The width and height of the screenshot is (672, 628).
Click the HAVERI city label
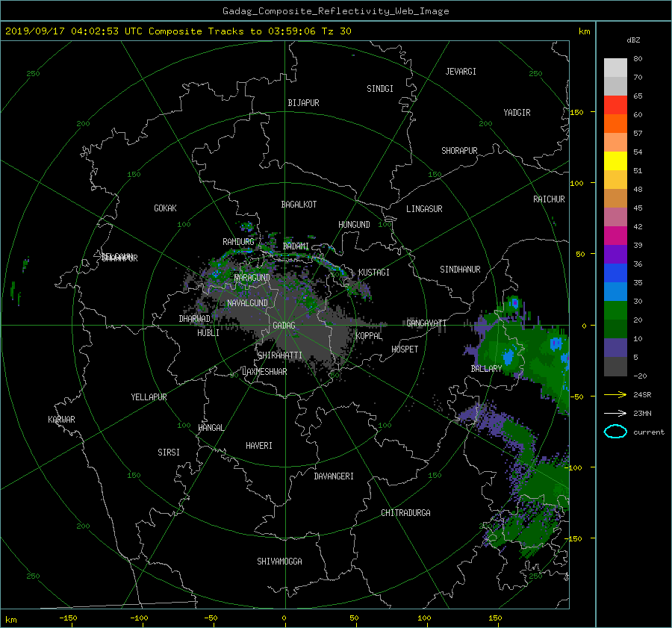[259, 446]
